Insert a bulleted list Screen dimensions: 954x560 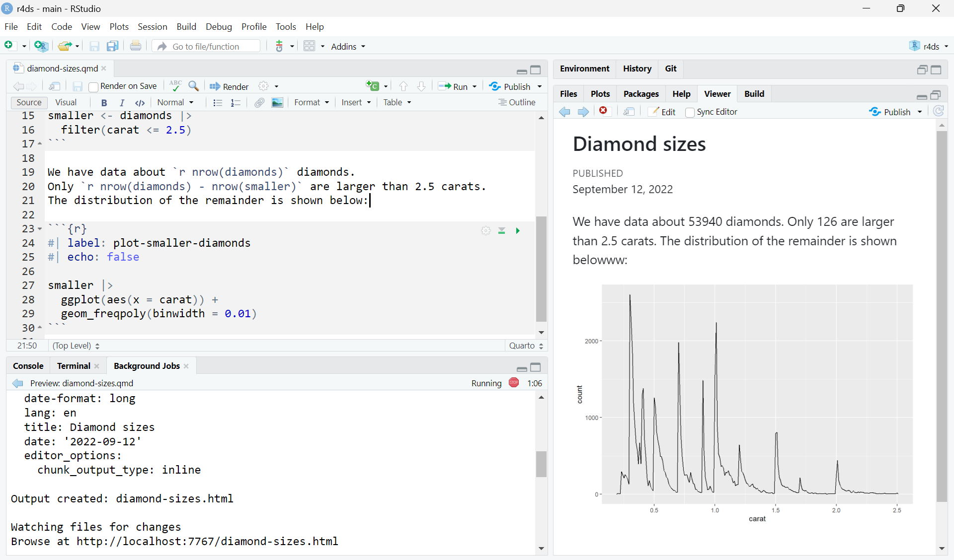(x=217, y=102)
